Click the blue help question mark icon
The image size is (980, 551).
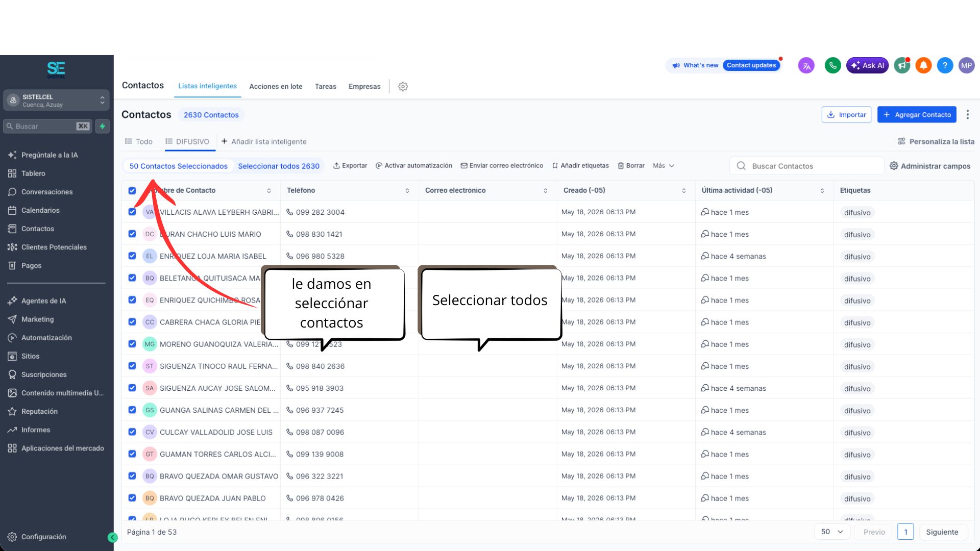point(945,65)
